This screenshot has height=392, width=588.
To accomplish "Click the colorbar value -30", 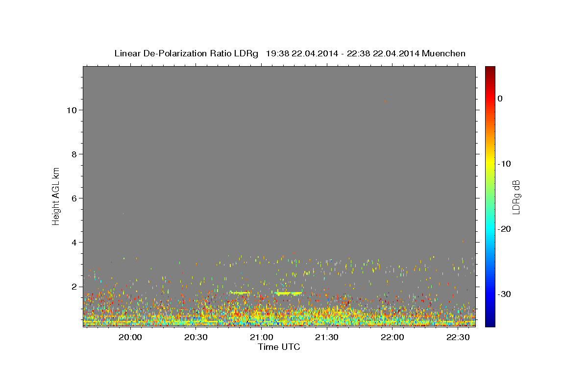I will [505, 294].
